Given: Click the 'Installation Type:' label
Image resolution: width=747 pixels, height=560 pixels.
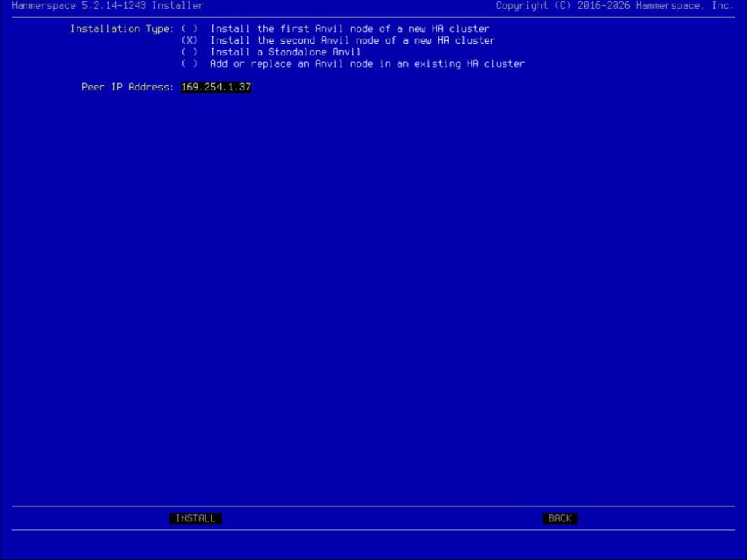Looking at the screenshot, I should [x=123, y=29].
